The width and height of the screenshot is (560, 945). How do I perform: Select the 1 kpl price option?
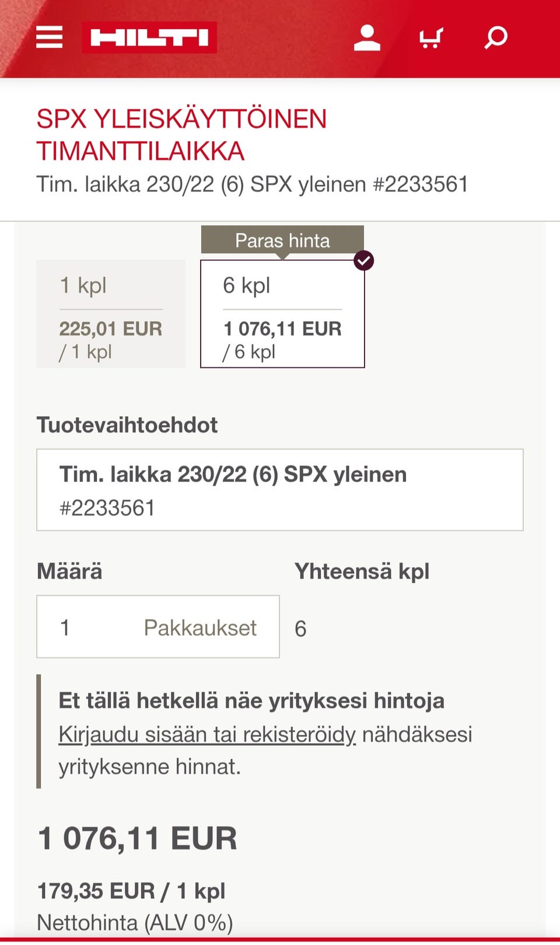click(x=111, y=314)
